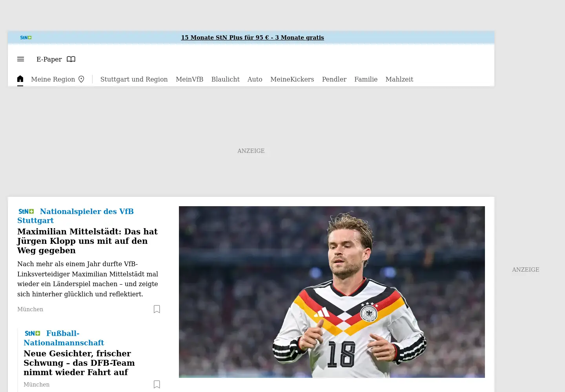565x392 pixels.
Task: Open the E-Paper link
Action: pos(49,59)
